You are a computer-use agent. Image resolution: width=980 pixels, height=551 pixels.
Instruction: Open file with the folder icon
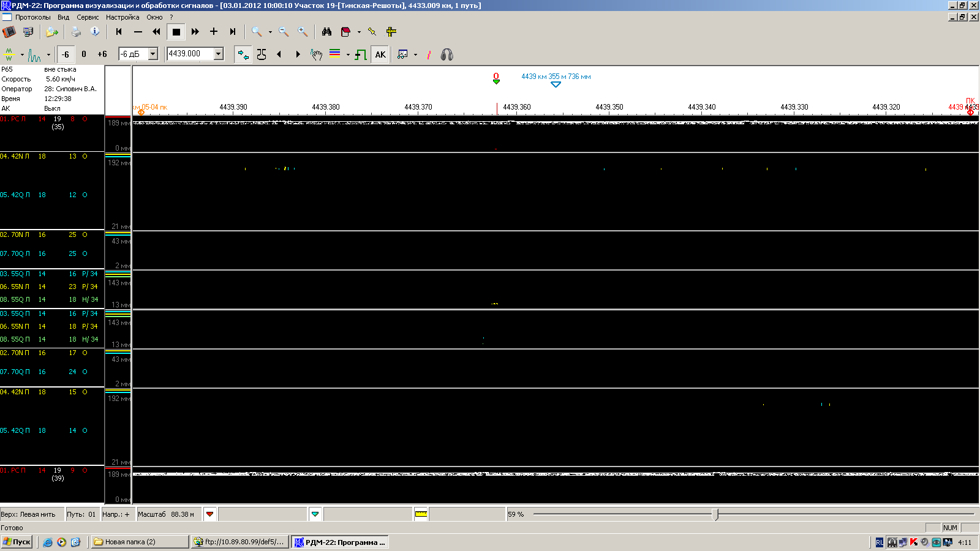coord(51,32)
